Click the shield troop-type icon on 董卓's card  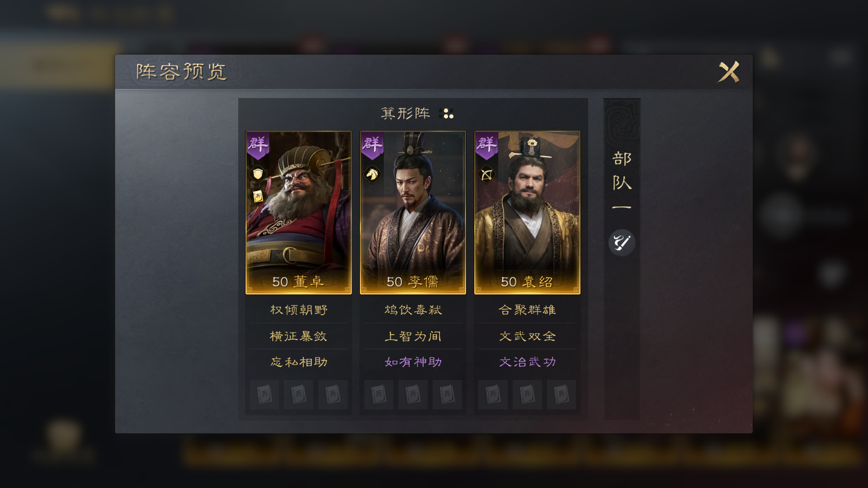point(258,174)
